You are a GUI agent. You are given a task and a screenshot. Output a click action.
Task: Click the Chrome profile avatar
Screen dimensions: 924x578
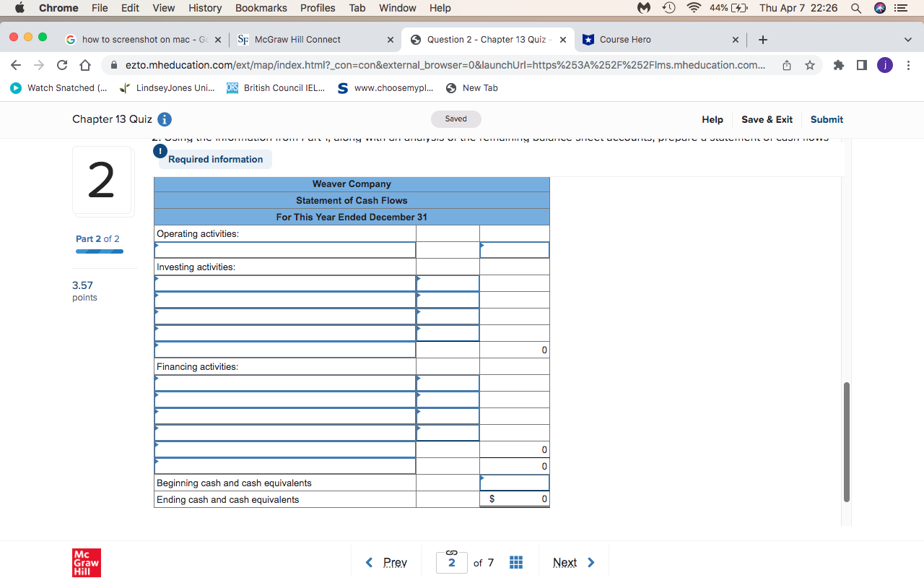884,64
